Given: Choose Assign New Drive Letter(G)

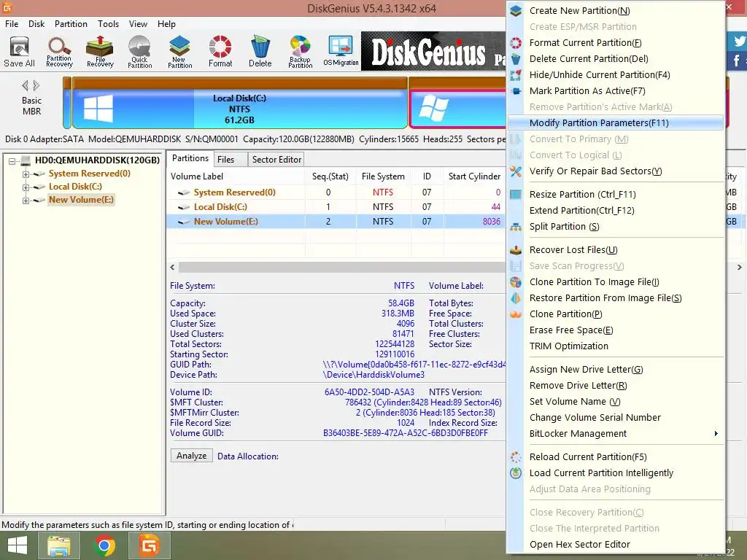Looking at the screenshot, I should point(616,370).
